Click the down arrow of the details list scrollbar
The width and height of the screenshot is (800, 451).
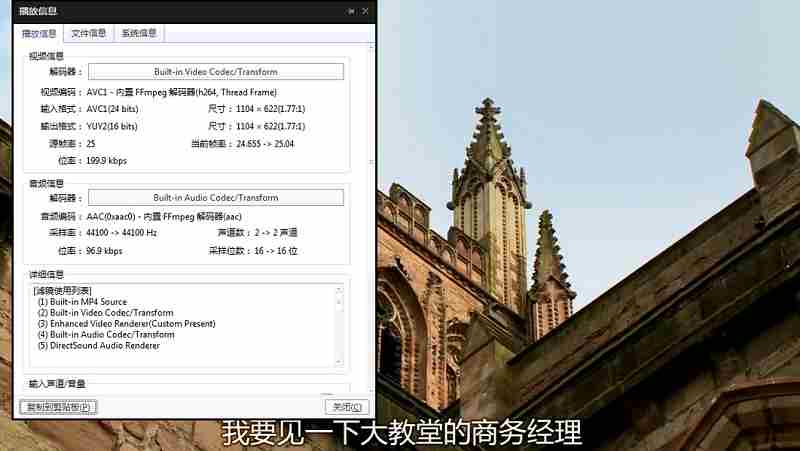339,361
